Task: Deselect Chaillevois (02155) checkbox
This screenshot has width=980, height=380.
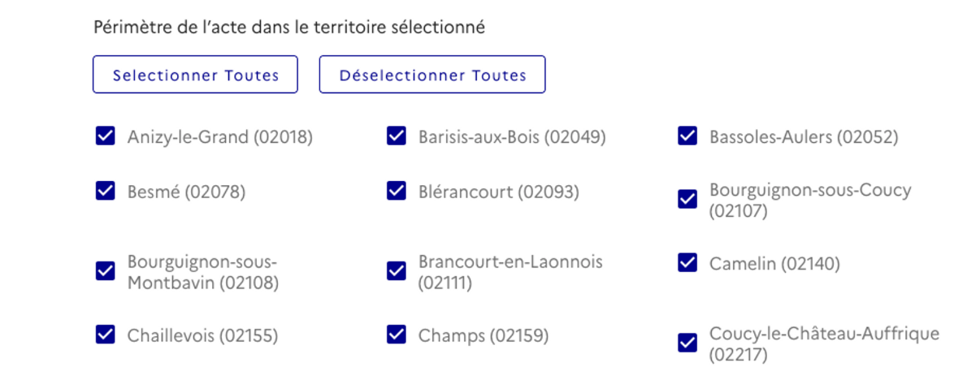Action: (106, 334)
